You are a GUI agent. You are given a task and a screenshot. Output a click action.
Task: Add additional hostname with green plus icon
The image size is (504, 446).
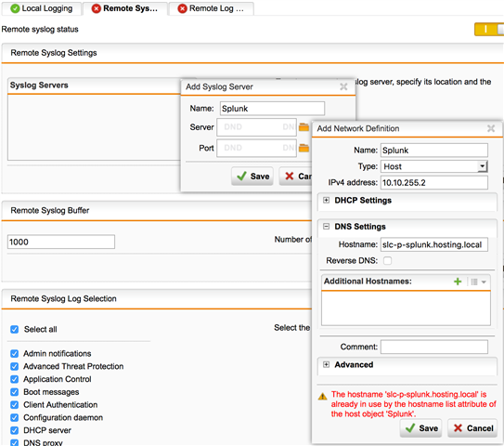tap(458, 282)
